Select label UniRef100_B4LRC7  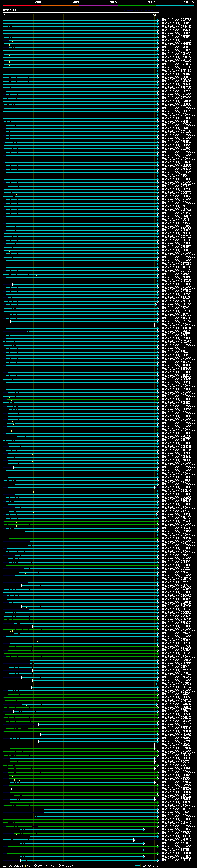pyautogui.click(x=177, y=375)
